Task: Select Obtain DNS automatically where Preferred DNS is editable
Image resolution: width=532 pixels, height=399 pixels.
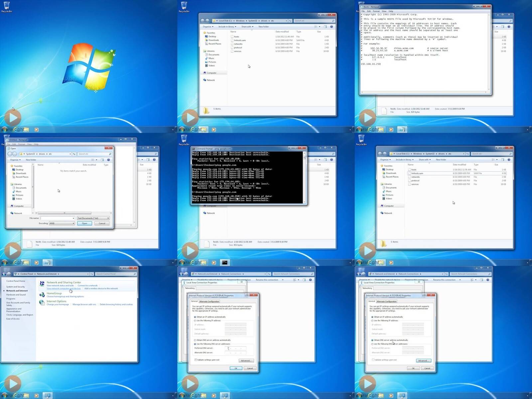Action: coord(195,340)
